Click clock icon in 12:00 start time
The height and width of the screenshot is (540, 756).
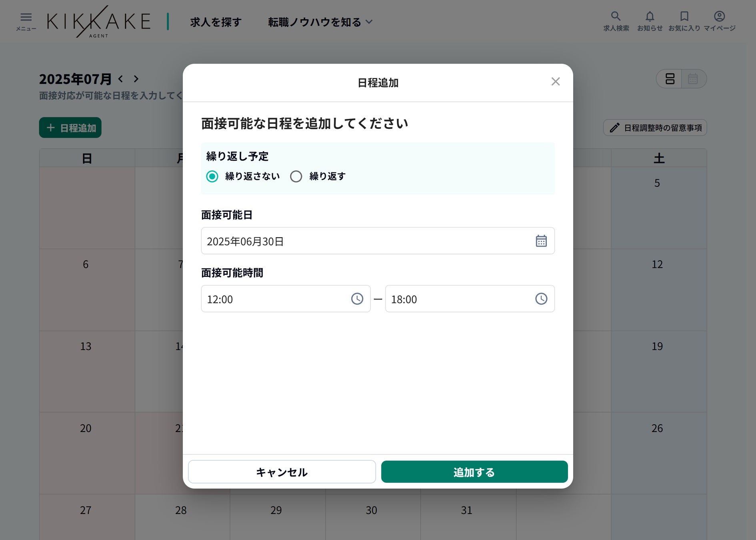[357, 299]
